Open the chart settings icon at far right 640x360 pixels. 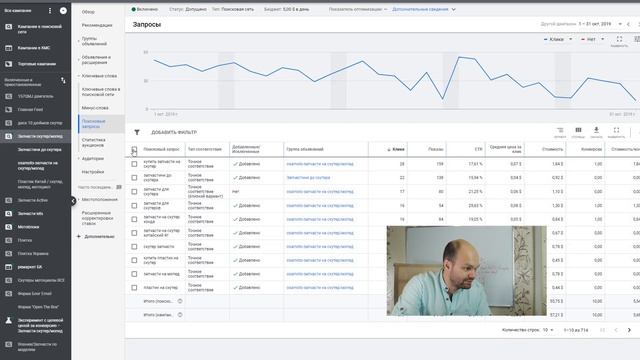(637, 39)
